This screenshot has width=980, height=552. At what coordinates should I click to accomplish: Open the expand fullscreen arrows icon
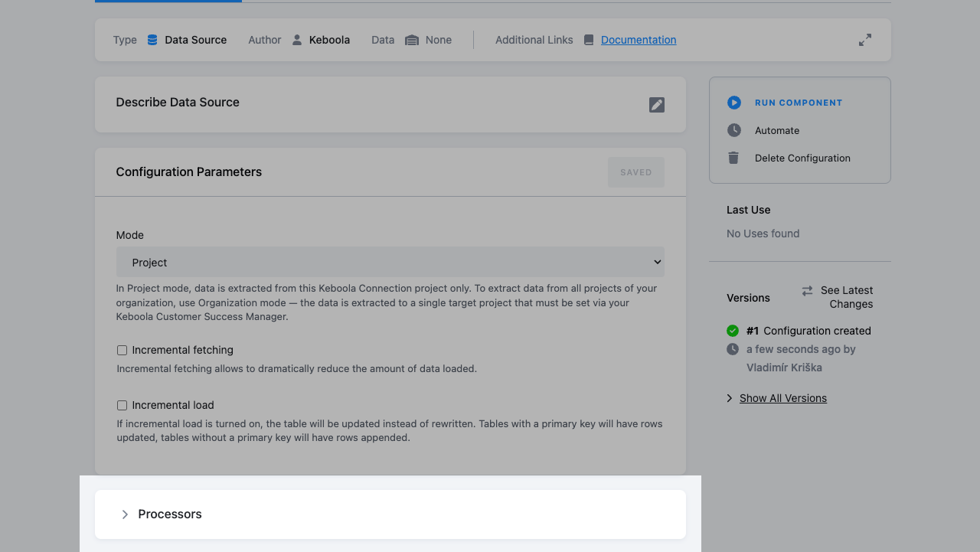click(864, 39)
